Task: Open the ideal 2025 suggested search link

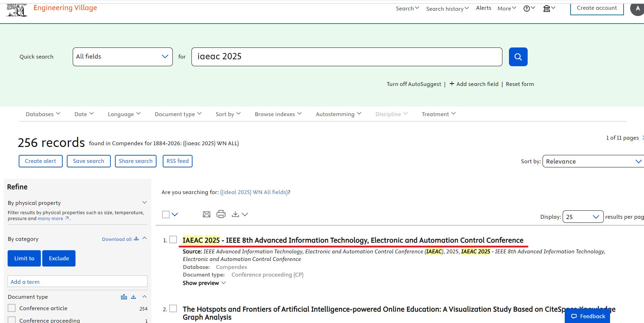Action: tap(254, 192)
